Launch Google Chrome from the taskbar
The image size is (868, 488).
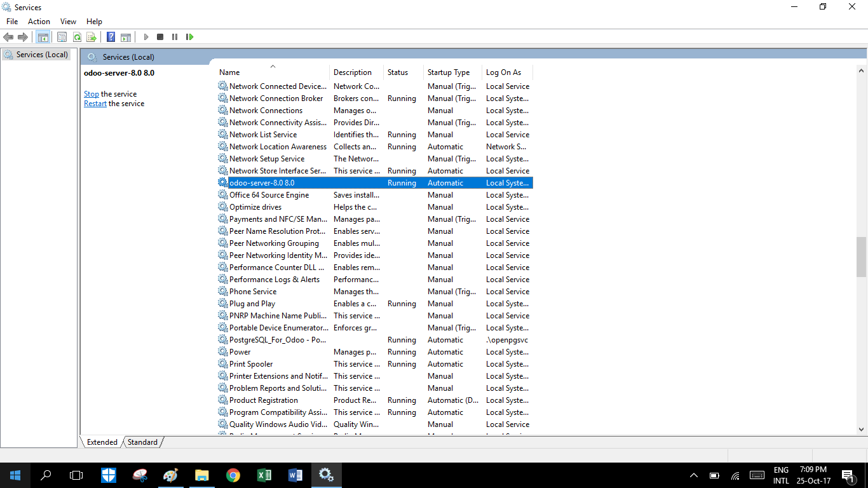(233, 475)
